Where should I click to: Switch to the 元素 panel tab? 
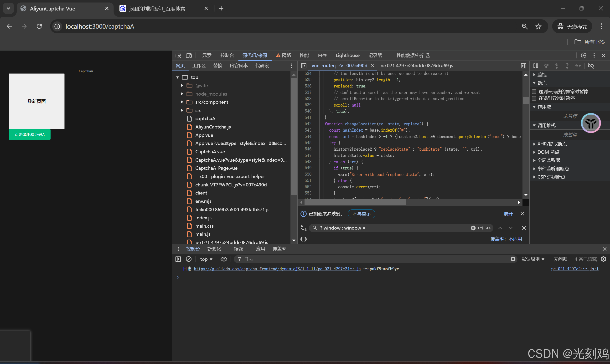(207, 56)
